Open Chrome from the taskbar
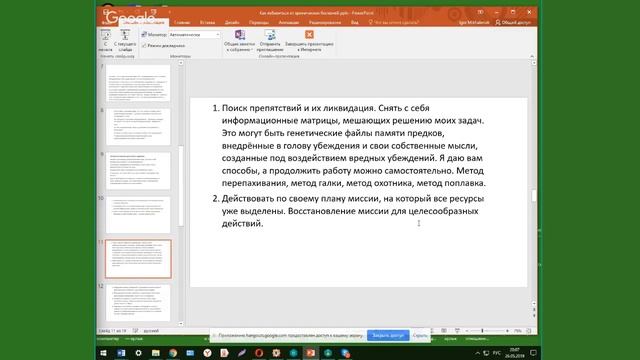640x360 pixels. [x=173, y=353]
